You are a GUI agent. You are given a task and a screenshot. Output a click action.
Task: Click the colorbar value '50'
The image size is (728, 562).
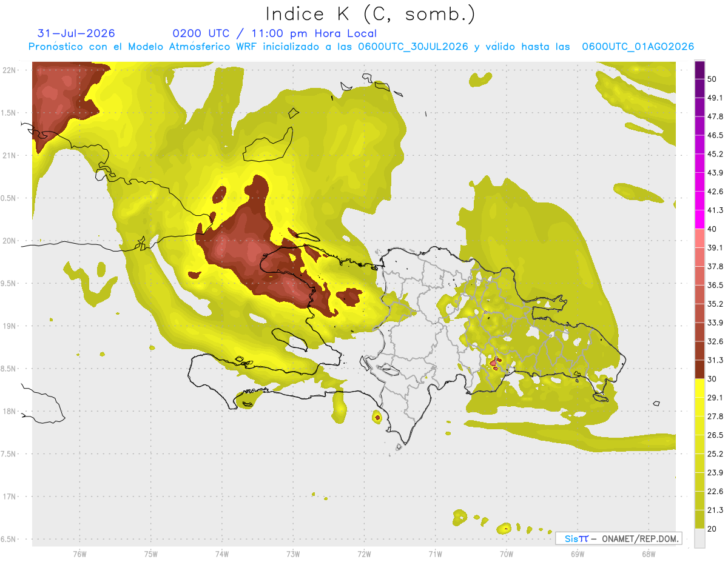(x=712, y=79)
